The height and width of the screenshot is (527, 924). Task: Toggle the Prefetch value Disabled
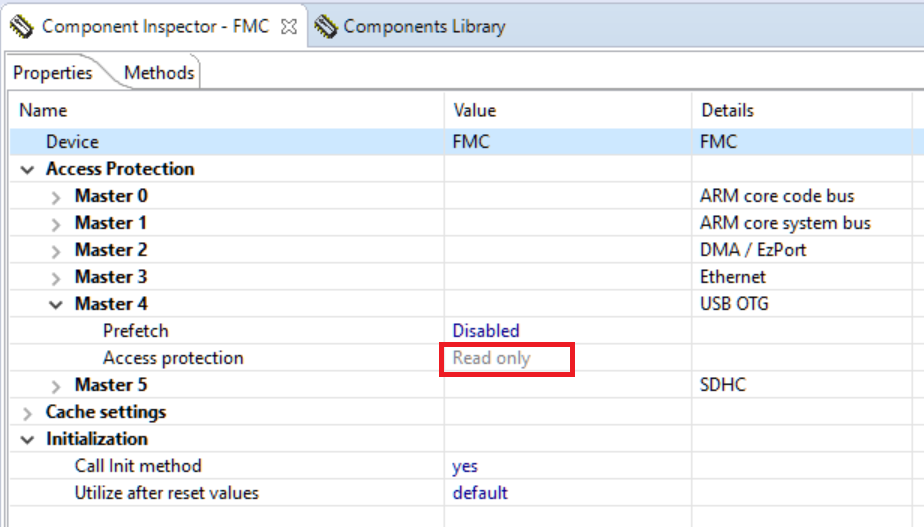click(486, 331)
